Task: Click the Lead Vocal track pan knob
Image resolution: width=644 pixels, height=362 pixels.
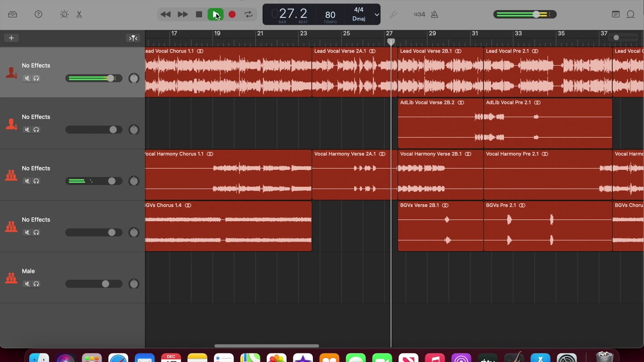Action: pos(133,78)
